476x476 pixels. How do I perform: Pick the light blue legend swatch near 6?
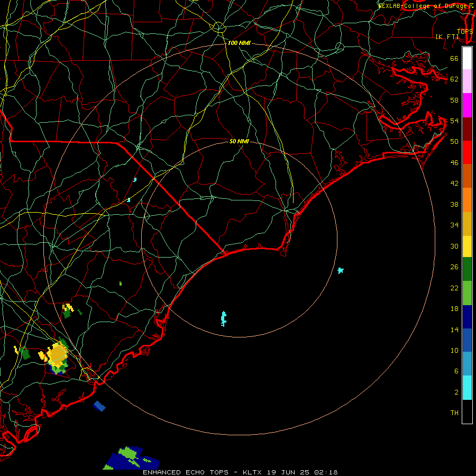[467, 364]
